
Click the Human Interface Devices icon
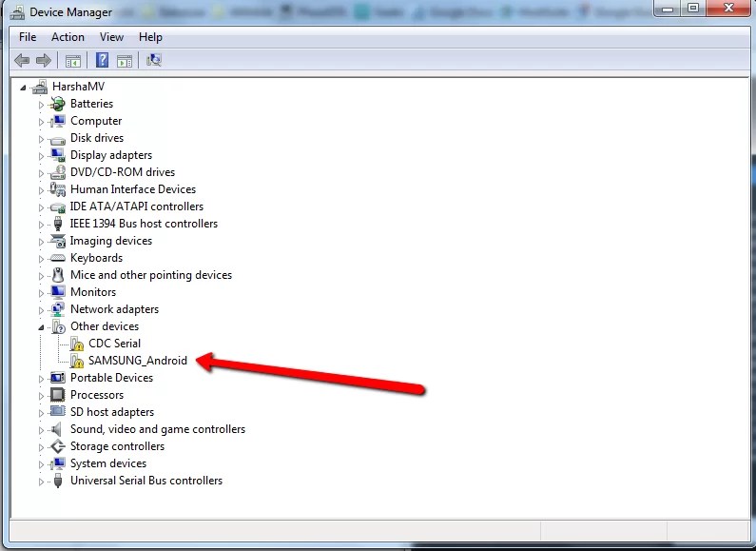pyautogui.click(x=58, y=189)
